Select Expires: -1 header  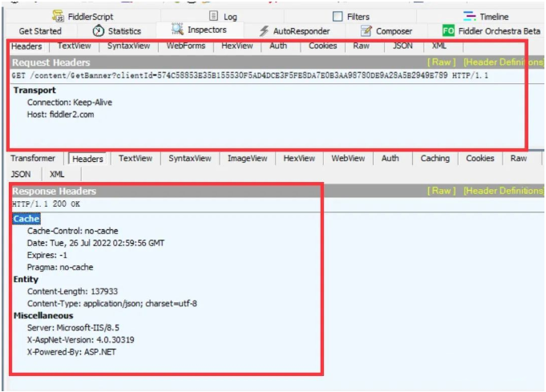coord(47,255)
